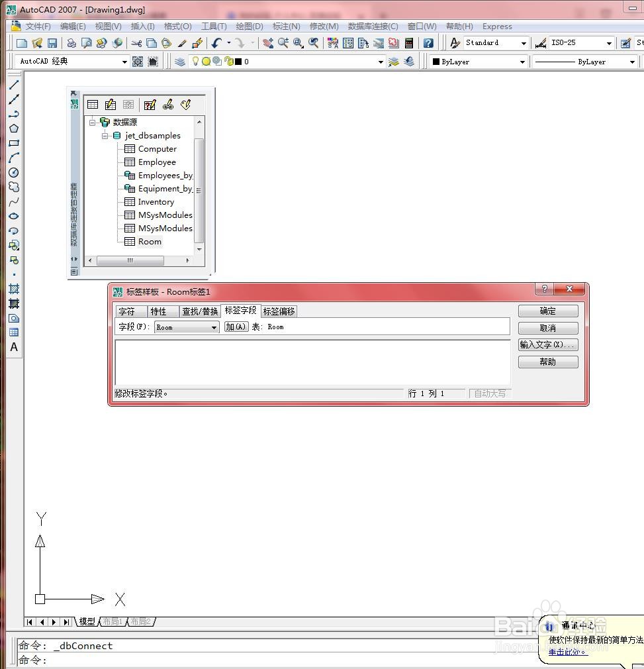This screenshot has height=669, width=644.
Task: Select the Arc draw tool
Action: [14, 158]
